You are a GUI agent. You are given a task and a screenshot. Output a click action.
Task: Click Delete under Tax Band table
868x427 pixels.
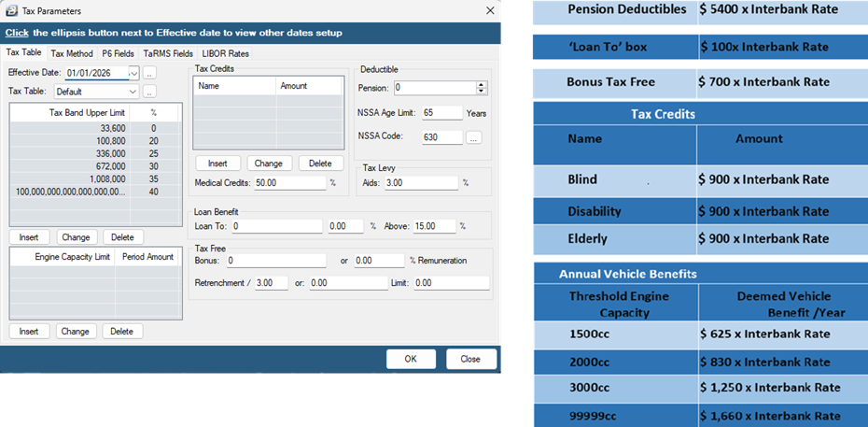[122, 237]
